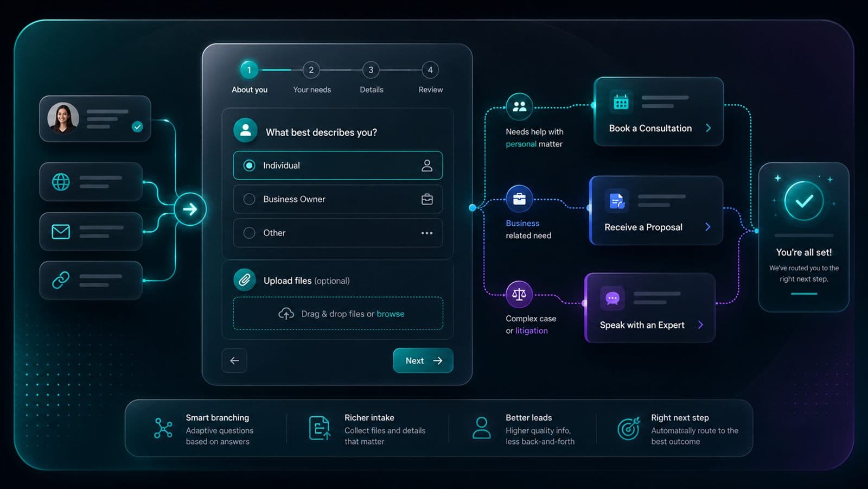
Task: Open Receive a Proposal chevron
Action: pos(707,227)
